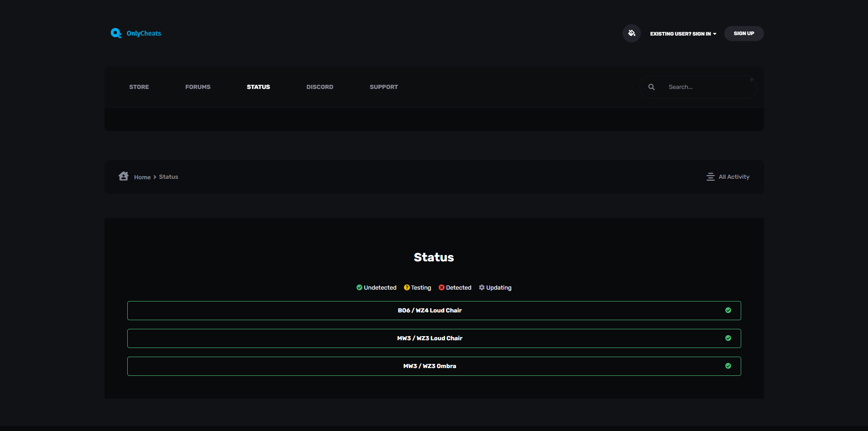Open the MW3 / WZ3 Loud Chair row
Viewport: 868px width, 431px height.
(434, 338)
